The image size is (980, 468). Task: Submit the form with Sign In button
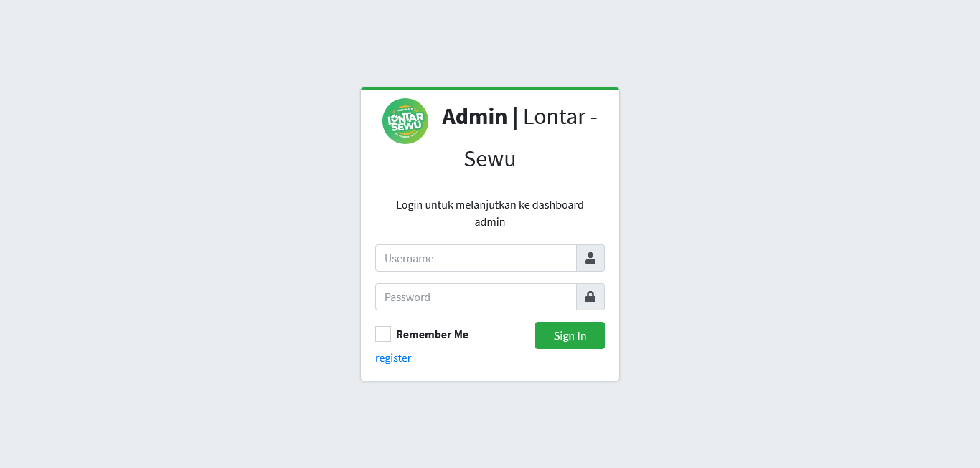pyautogui.click(x=570, y=335)
